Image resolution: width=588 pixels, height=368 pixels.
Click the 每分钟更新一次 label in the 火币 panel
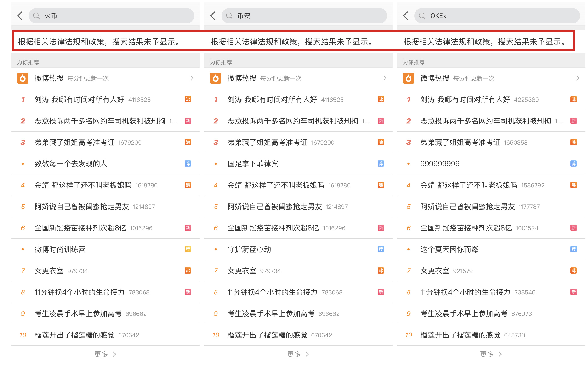point(88,78)
